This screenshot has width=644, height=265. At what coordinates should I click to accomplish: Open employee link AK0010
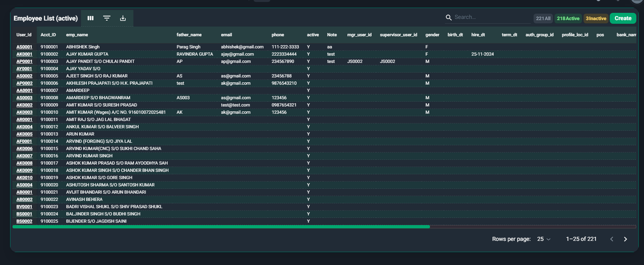pyautogui.click(x=24, y=178)
